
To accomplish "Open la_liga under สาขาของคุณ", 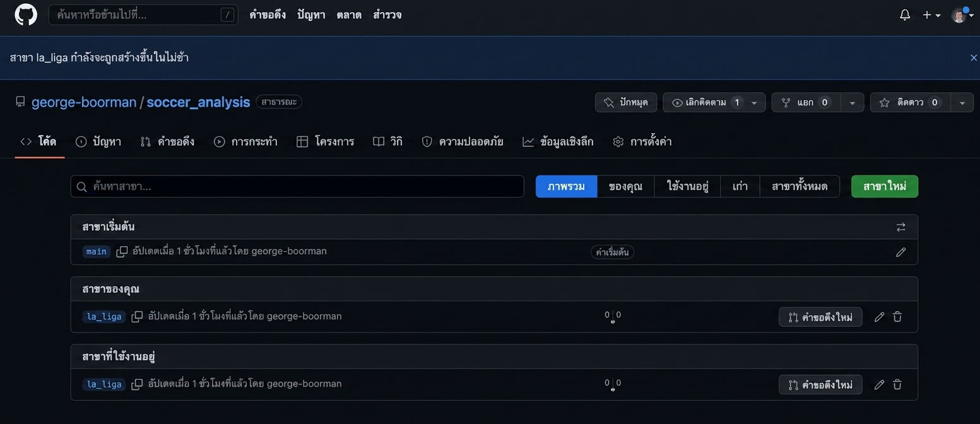I will (x=104, y=316).
